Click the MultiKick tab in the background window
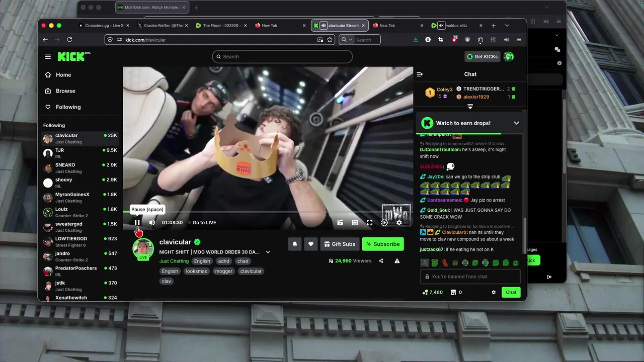644x362 pixels. (x=151, y=8)
